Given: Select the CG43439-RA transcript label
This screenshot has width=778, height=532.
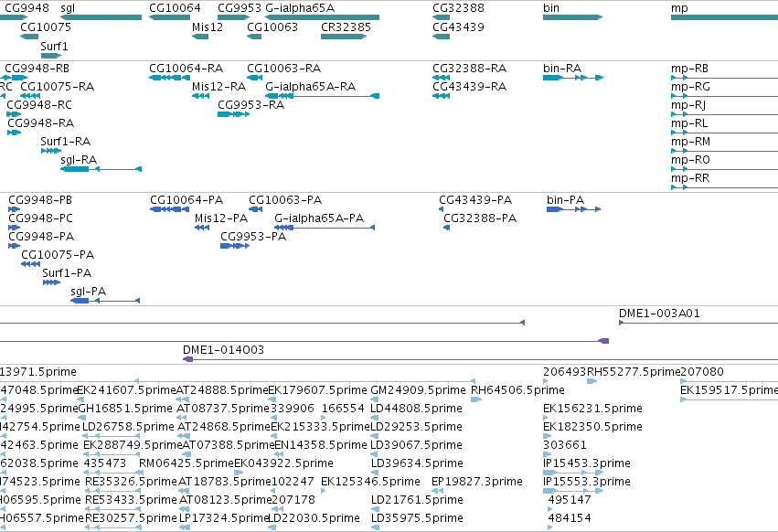Looking at the screenshot, I should 469,87.
